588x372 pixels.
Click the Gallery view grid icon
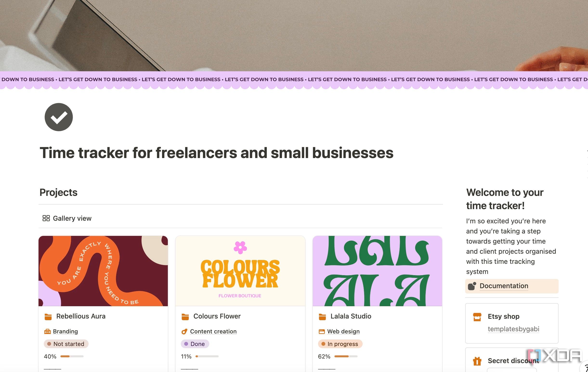point(46,218)
